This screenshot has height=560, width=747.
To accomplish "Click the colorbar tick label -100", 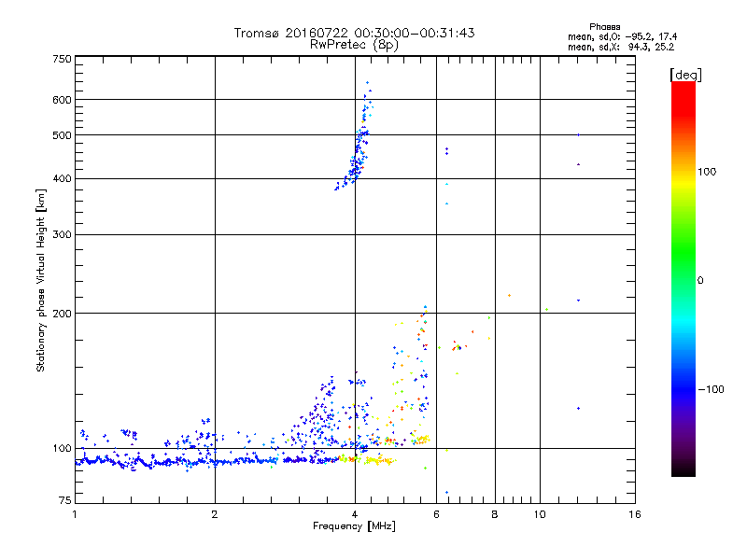I will [x=712, y=388].
